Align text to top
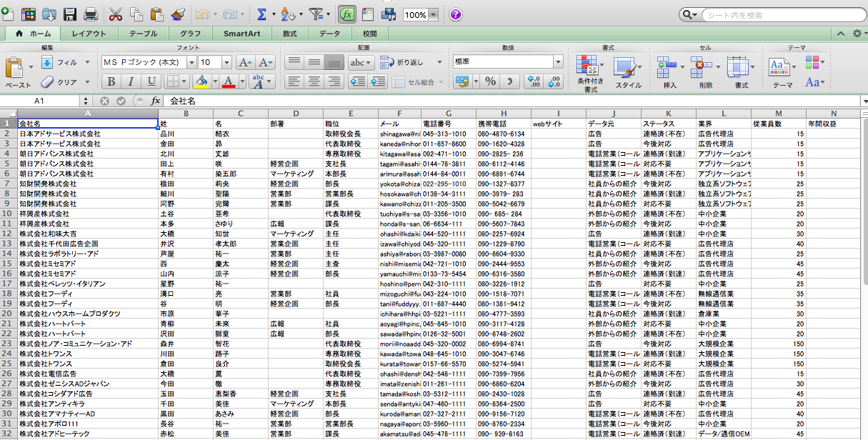868x440 pixels. tap(294, 62)
